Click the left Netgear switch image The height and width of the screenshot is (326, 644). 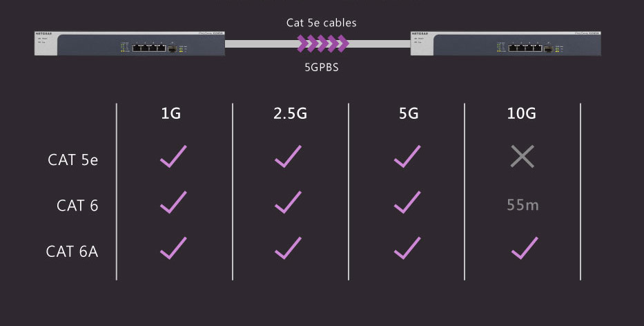(129, 44)
